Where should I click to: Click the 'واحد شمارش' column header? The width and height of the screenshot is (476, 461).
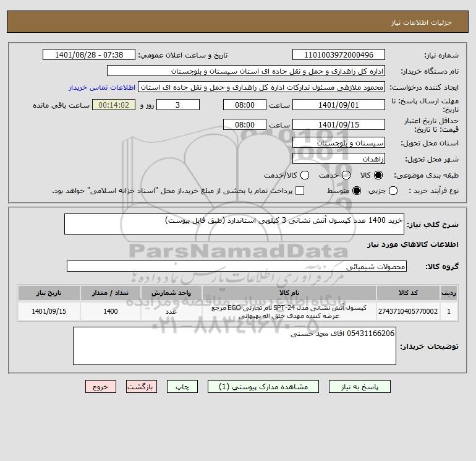pyautogui.click(x=171, y=293)
